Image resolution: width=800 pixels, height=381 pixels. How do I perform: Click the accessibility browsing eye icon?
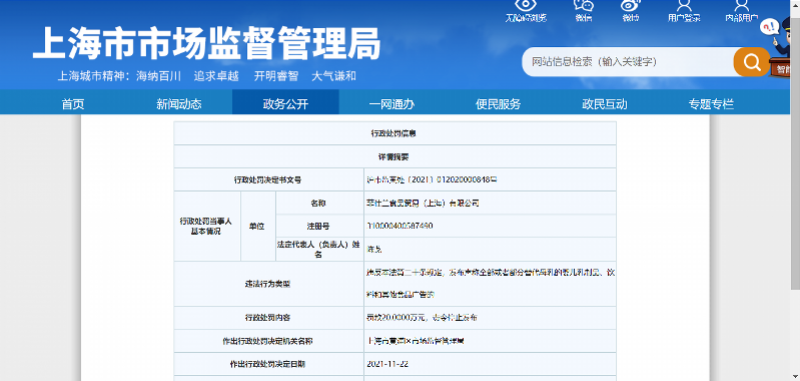[526, 6]
